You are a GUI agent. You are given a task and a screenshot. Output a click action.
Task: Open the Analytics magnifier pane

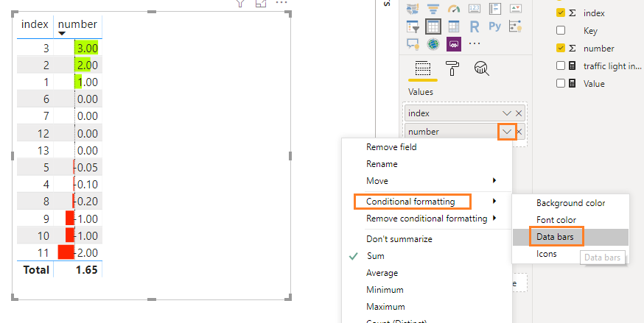click(481, 68)
